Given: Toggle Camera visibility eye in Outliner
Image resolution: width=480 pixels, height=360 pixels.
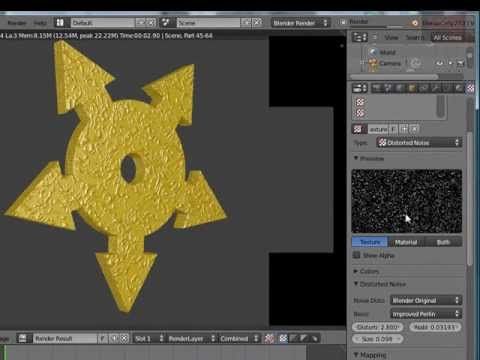Looking at the screenshot, I should click(440, 63).
